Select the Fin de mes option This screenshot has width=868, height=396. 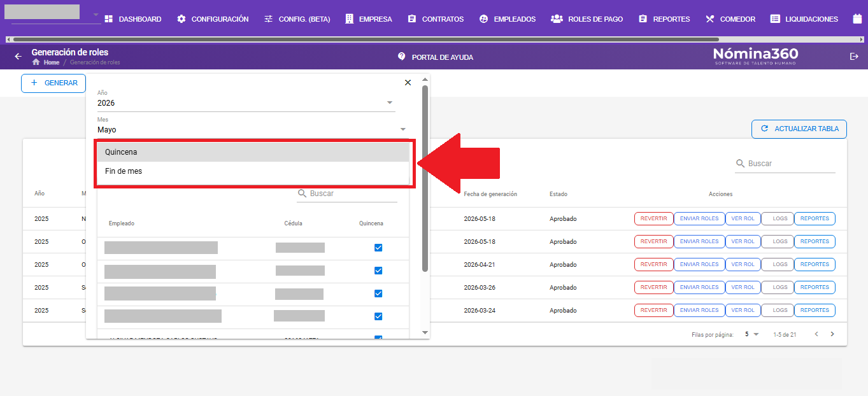pyautogui.click(x=253, y=171)
